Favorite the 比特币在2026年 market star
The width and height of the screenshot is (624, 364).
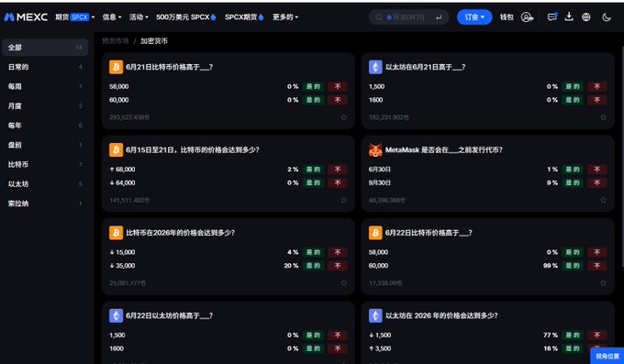point(344,282)
